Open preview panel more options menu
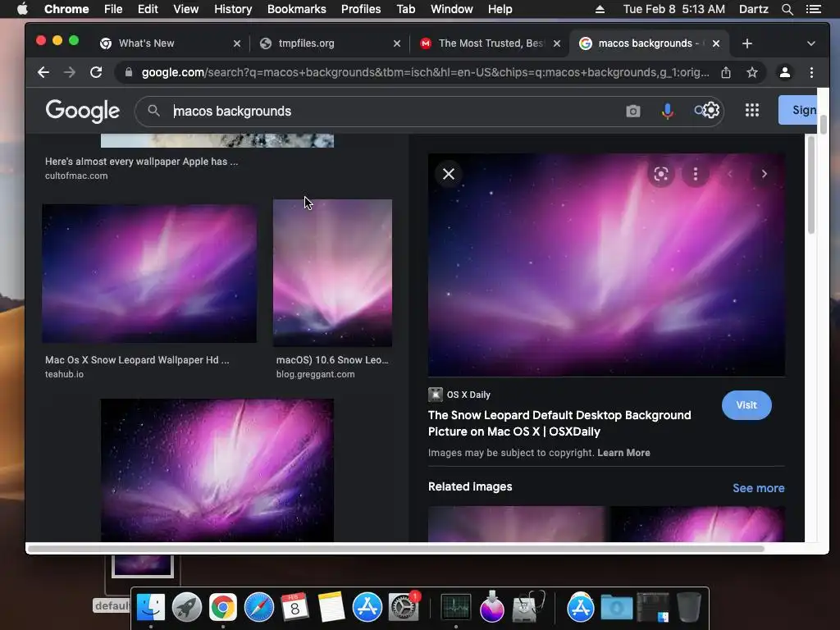The image size is (840, 630). pyautogui.click(x=696, y=174)
